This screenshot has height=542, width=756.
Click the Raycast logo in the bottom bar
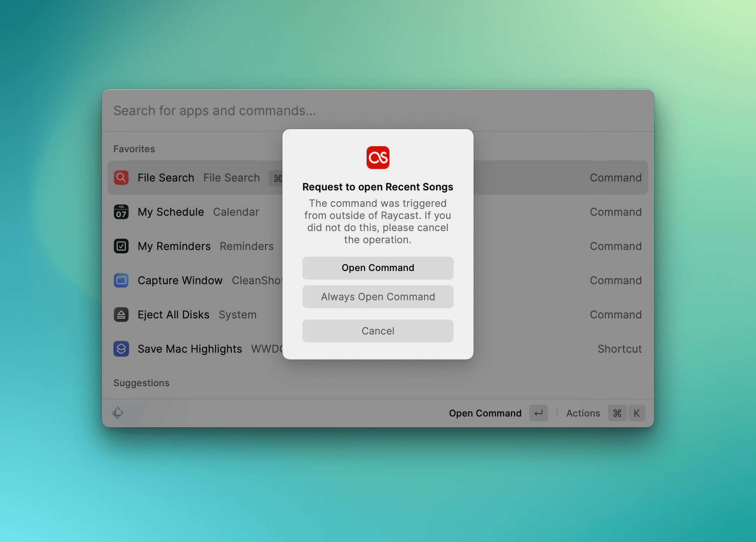point(118,413)
